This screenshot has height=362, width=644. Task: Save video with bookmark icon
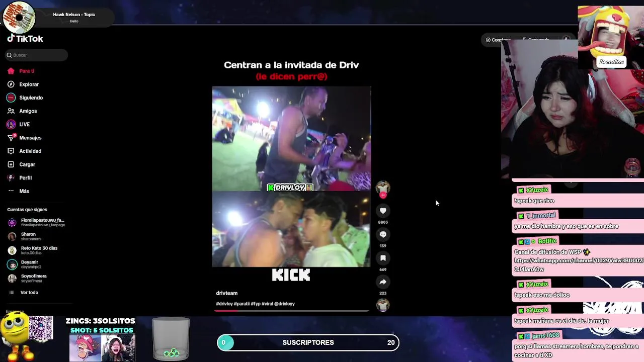[x=383, y=258]
